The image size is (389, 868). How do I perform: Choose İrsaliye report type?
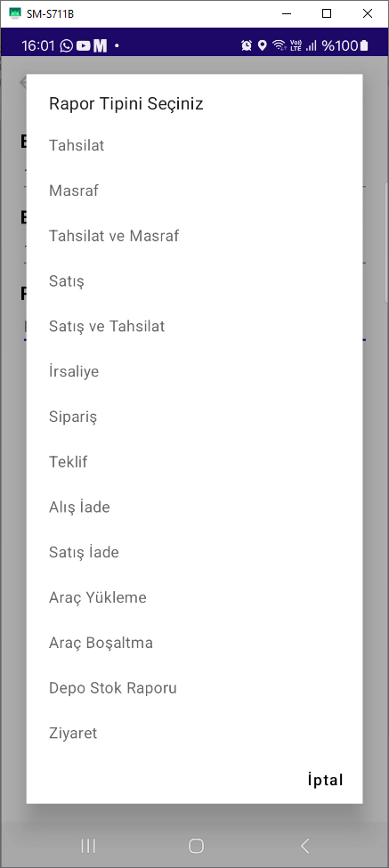pos(194,371)
